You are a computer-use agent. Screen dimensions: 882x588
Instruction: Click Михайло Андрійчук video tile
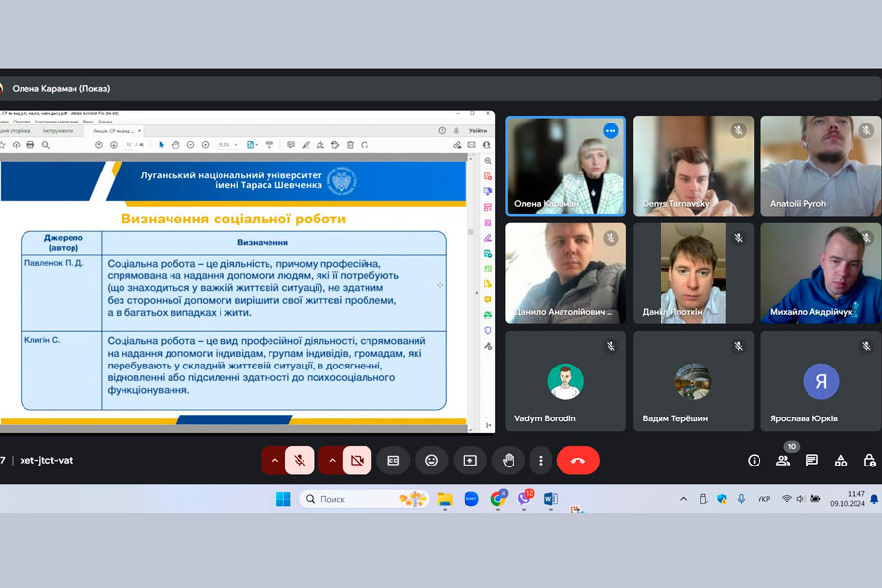pyautogui.click(x=820, y=273)
